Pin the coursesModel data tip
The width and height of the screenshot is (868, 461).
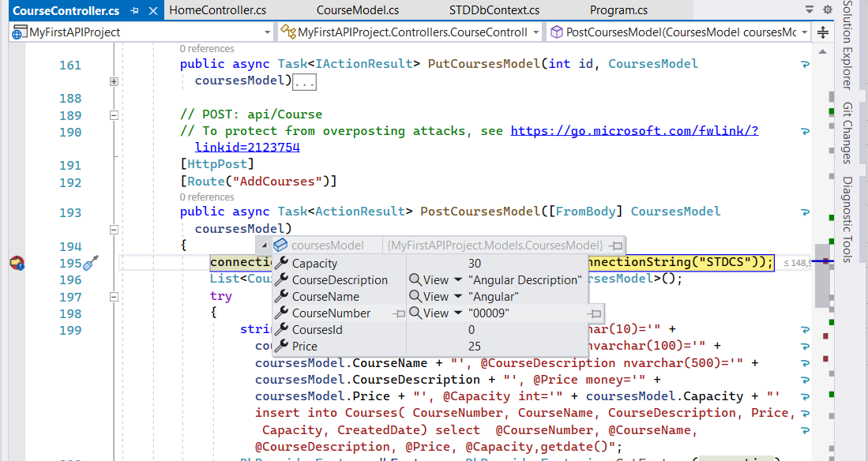(615, 245)
